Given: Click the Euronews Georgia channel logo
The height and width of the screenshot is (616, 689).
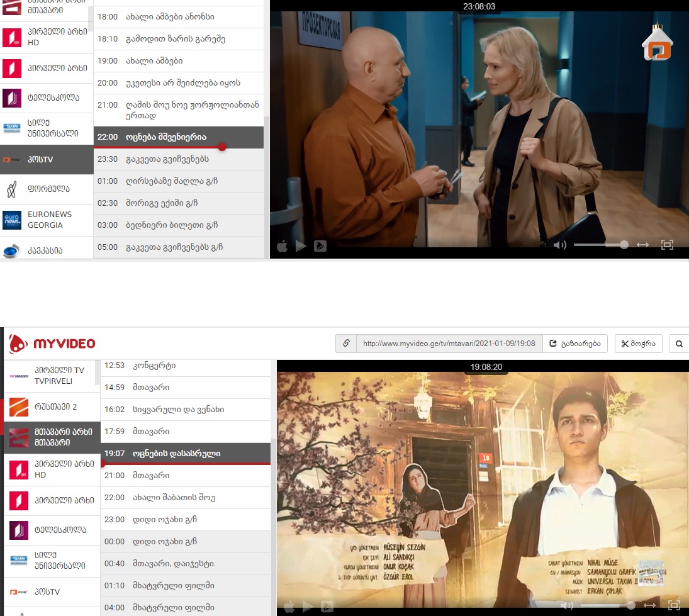Looking at the screenshot, I should click(12, 220).
